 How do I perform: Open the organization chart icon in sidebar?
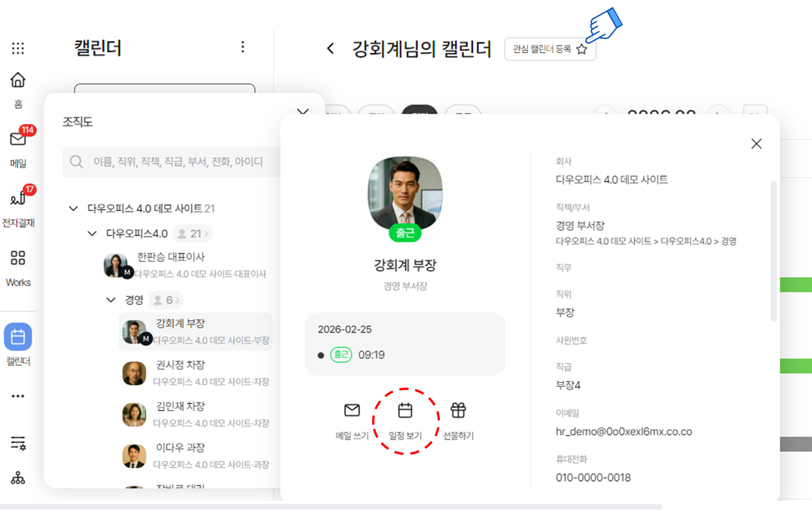pos(18,478)
